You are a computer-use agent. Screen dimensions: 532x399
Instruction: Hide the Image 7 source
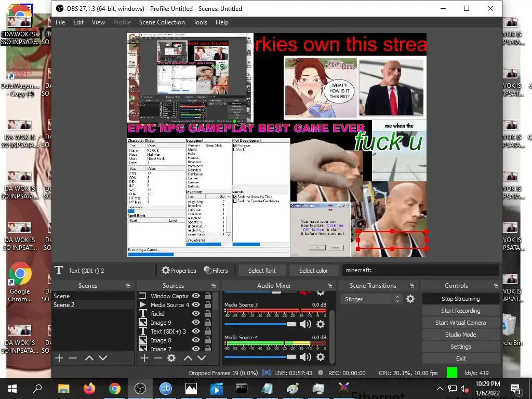pyautogui.click(x=196, y=349)
